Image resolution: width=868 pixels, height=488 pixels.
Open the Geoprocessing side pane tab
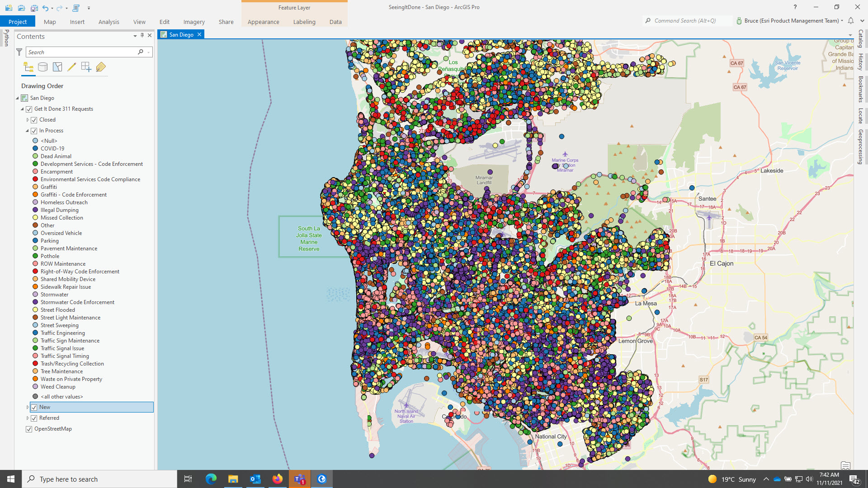point(861,147)
